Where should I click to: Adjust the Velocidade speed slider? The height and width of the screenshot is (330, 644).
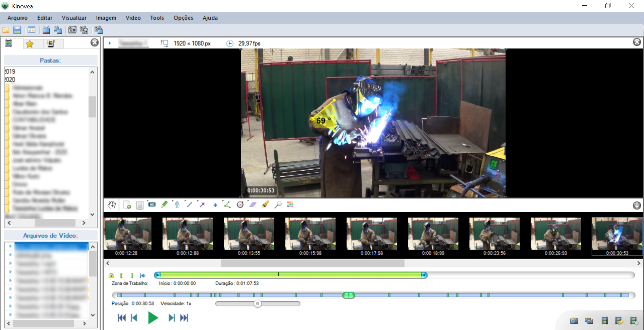[x=258, y=304]
